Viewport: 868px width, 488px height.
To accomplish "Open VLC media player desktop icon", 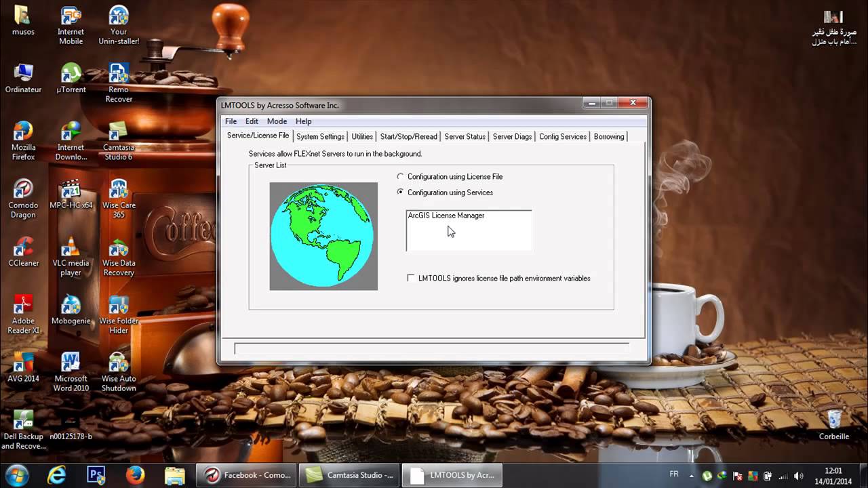I will pyautogui.click(x=71, y=257).
